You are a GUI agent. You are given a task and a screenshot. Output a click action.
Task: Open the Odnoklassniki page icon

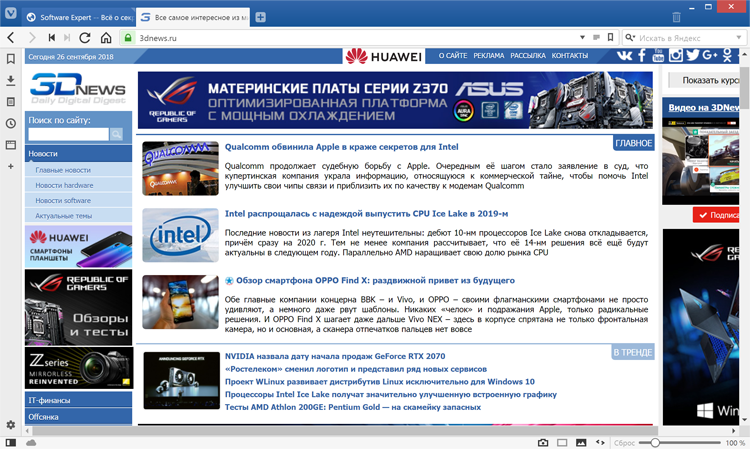coord(728,55)
